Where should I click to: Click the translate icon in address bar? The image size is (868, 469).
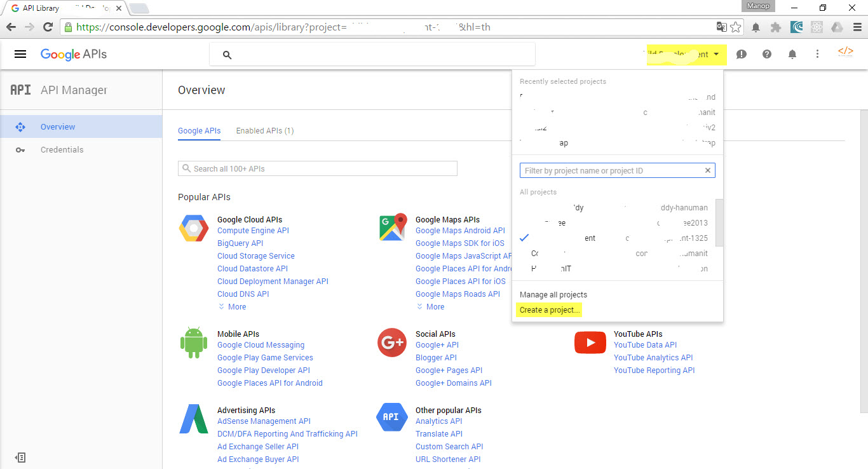click(721, 27)
